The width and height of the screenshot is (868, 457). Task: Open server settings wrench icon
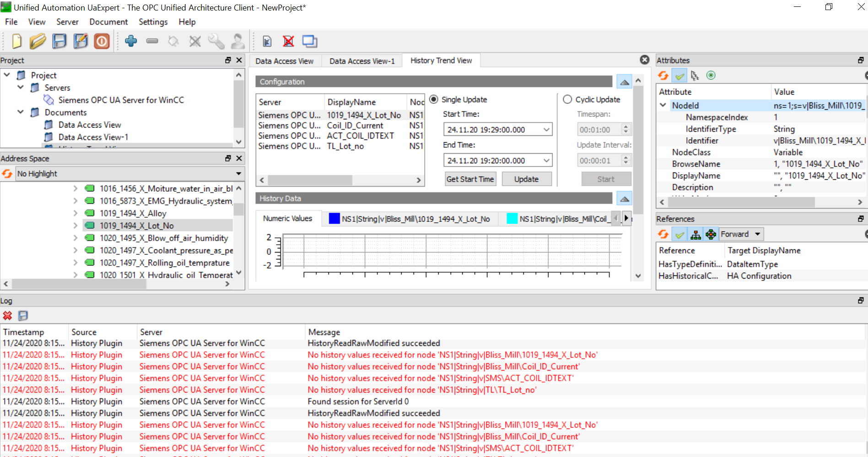point(216,41)
